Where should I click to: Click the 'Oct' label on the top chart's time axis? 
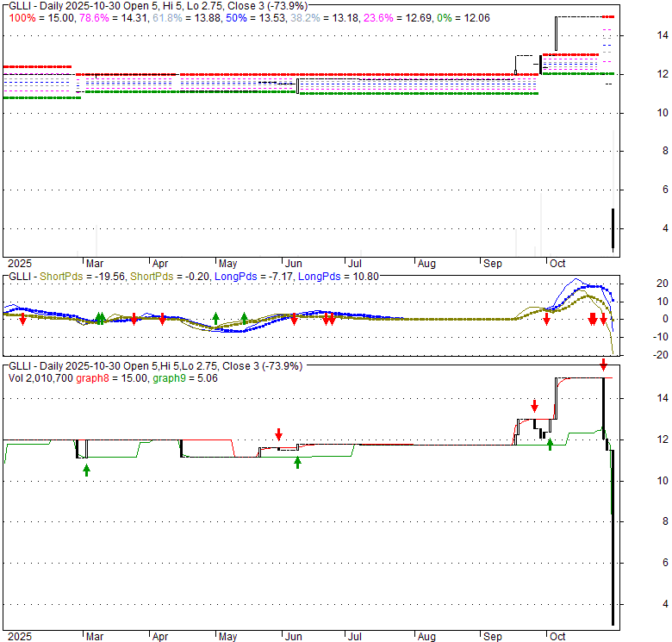pos(557,264)
